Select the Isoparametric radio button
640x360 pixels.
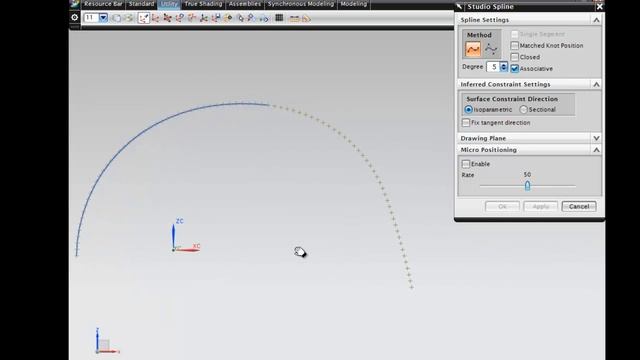469,109
